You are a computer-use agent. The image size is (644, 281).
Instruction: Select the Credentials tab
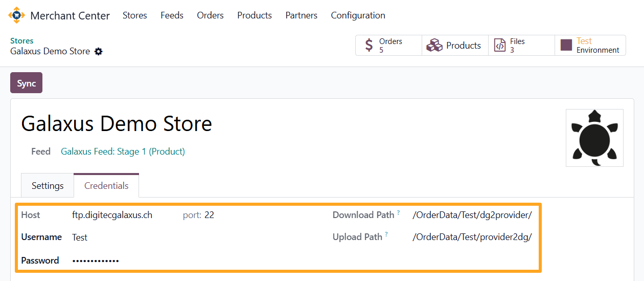[x=106, y=185]
